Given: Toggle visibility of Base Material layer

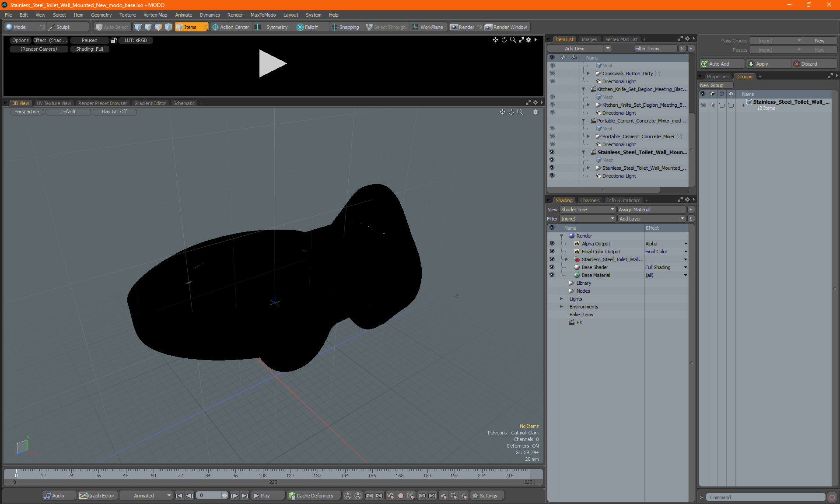Looking at the screenshot, I should (x=552, y=275).
